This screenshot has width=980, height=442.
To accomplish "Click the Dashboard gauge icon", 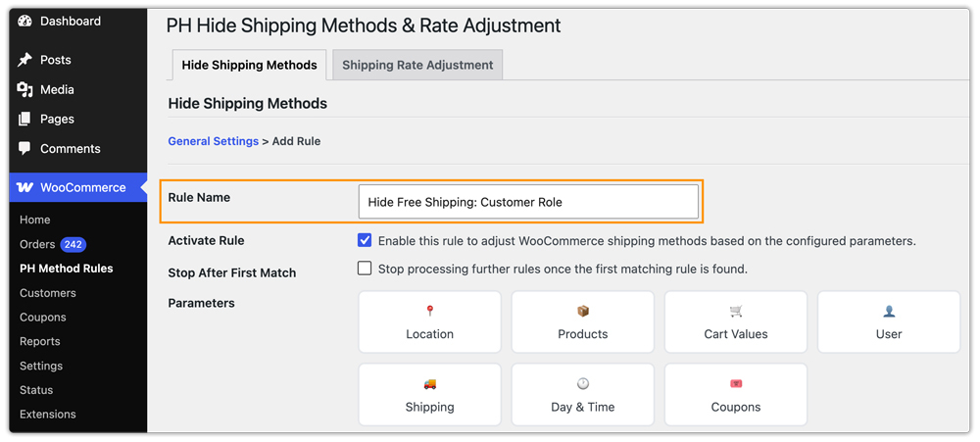I will click(24, 22).
